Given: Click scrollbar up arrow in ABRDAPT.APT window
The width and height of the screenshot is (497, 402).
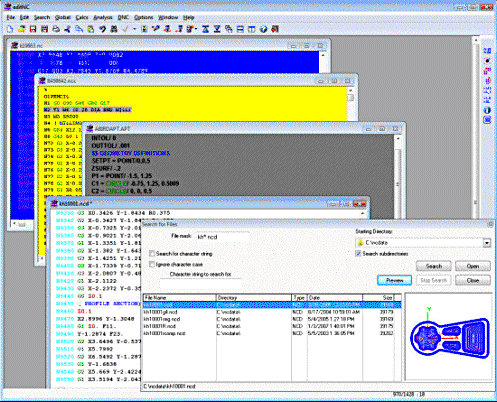Looking at the screenshot, I should point(398,139).
